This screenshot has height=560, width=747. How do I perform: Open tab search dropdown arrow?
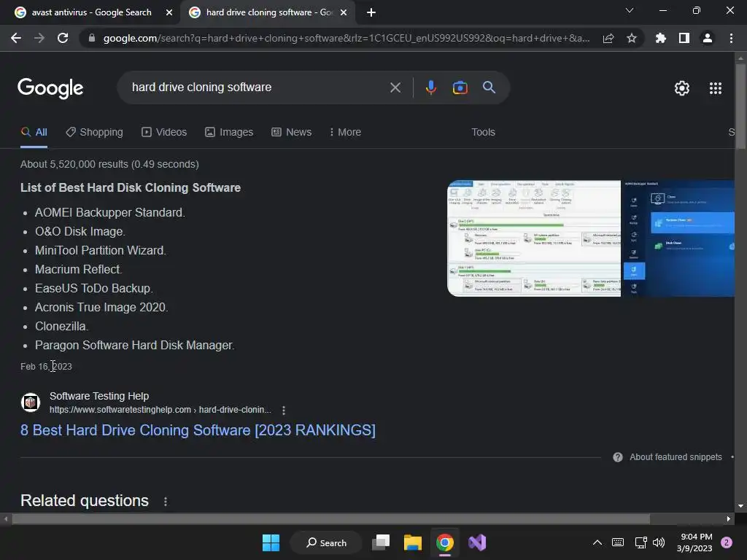click(630, 10)
